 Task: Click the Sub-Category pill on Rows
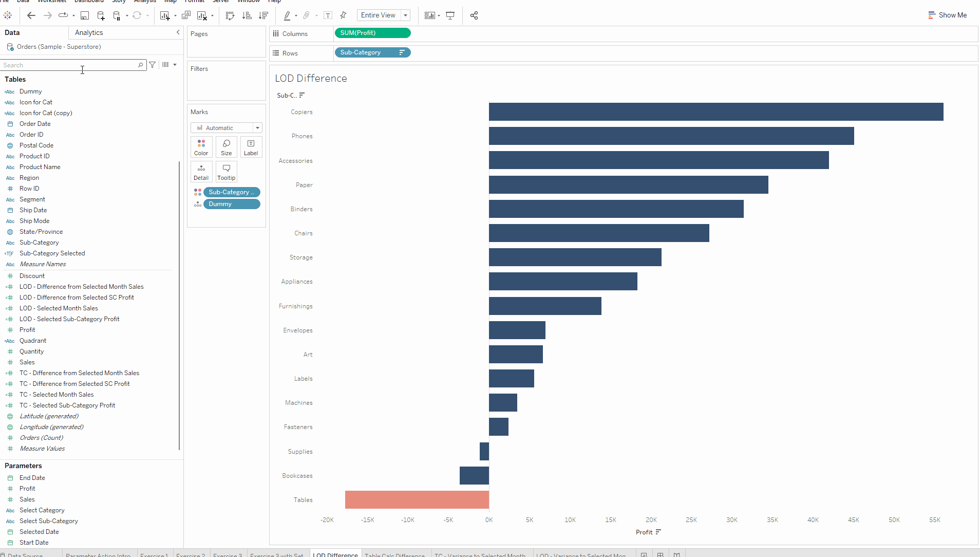[x=372, y=52]
